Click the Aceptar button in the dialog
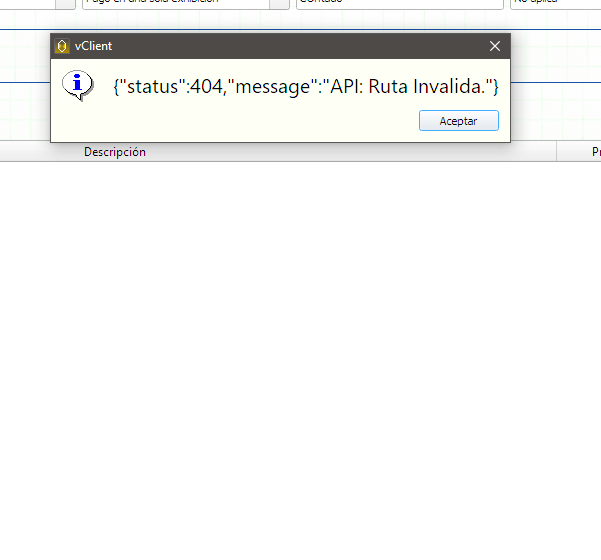The image size is (601, 560). point(459,121)
